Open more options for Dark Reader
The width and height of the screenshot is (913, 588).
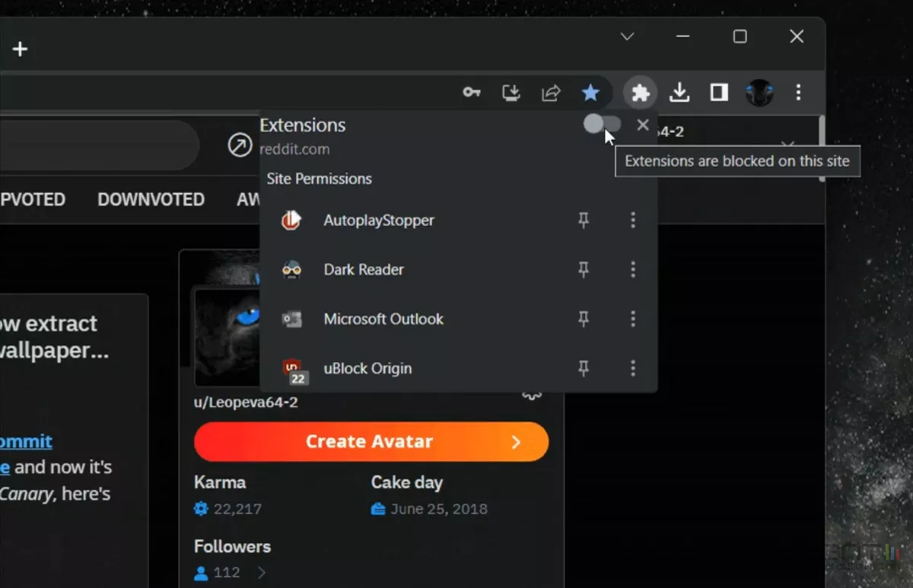click(633, 269)
